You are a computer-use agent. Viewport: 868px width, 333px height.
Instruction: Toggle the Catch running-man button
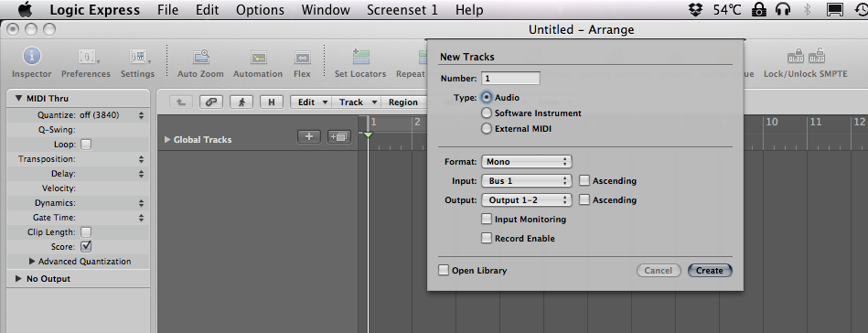pyautogui.click(x=241, y=102)
